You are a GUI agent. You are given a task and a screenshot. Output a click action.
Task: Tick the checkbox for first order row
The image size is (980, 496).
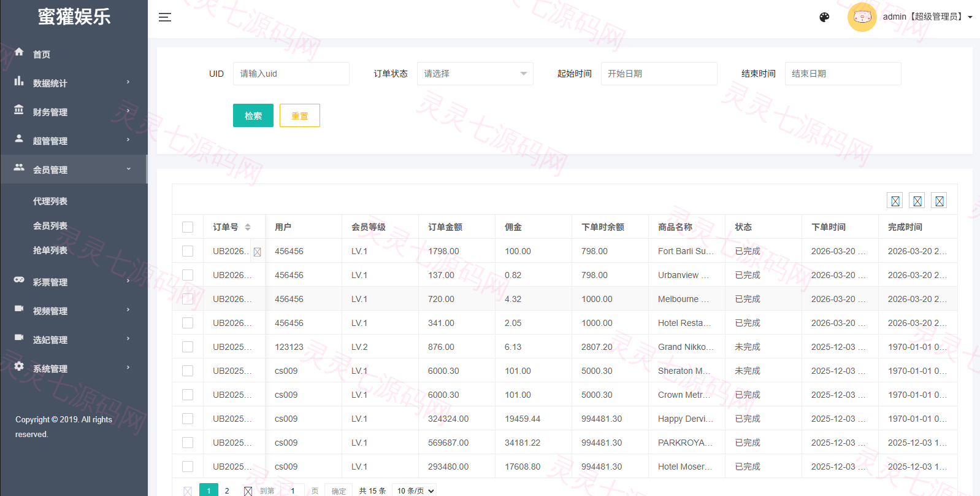coord(188,251)
